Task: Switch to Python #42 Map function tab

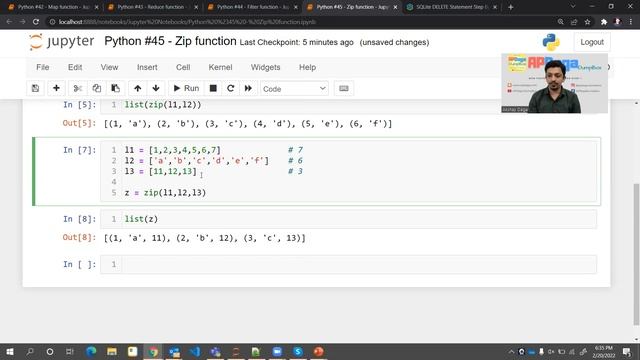Action: click(53, 7)
